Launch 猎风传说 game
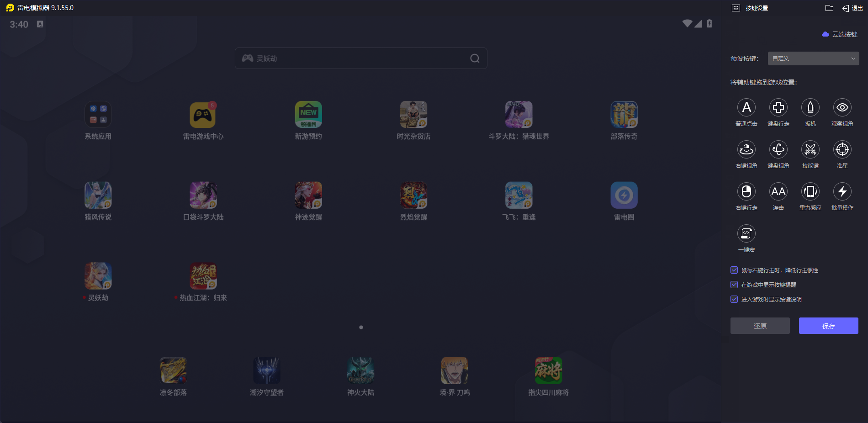The image size is (868, 423). (98, 195)
